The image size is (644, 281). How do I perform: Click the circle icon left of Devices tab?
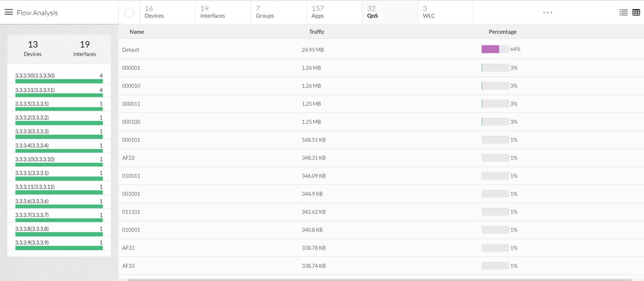pyautogui.click(x=129, y=12)
